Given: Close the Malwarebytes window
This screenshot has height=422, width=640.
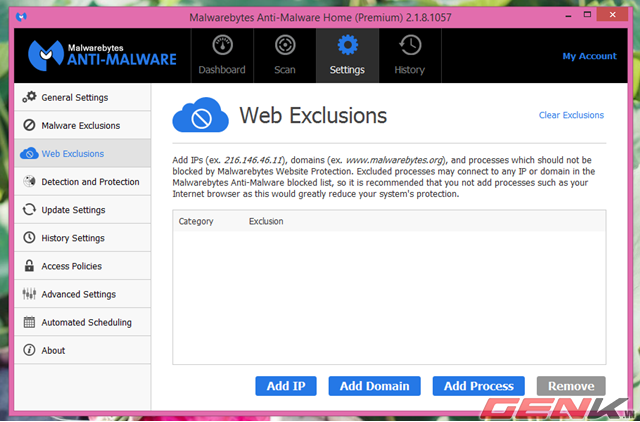Looking at the screenshot, I should pyautogui.click(x=612, y=15).
